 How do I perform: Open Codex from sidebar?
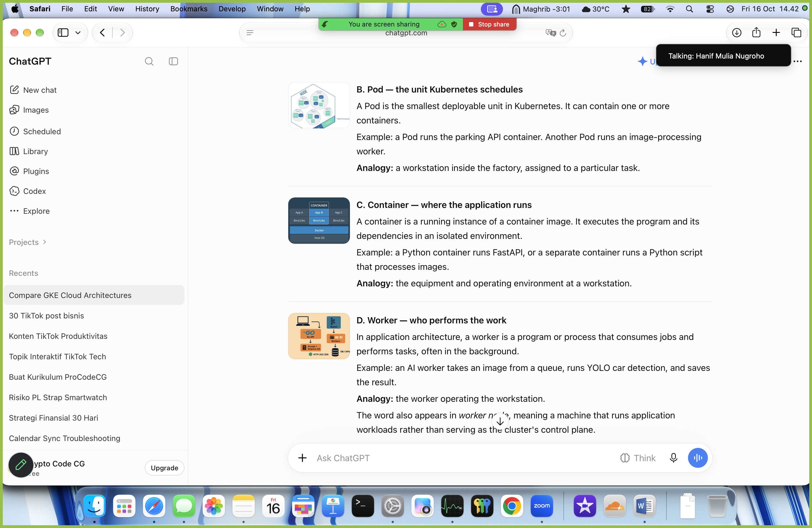(x=28, y=191)
